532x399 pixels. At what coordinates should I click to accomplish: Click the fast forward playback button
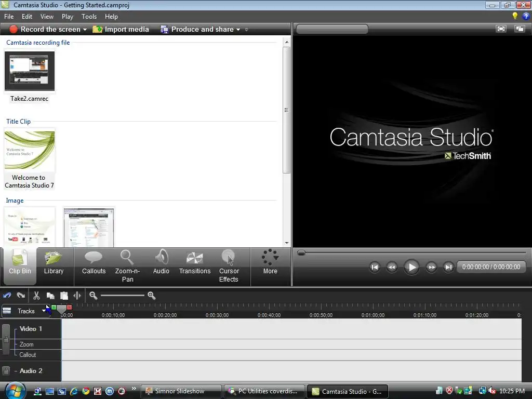coord(431,267)
